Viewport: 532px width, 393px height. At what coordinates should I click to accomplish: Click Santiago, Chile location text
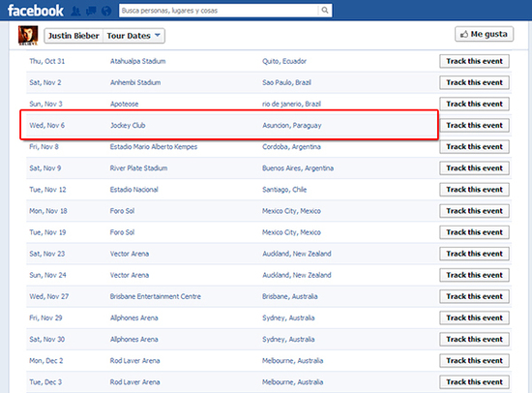click(284, 190)
